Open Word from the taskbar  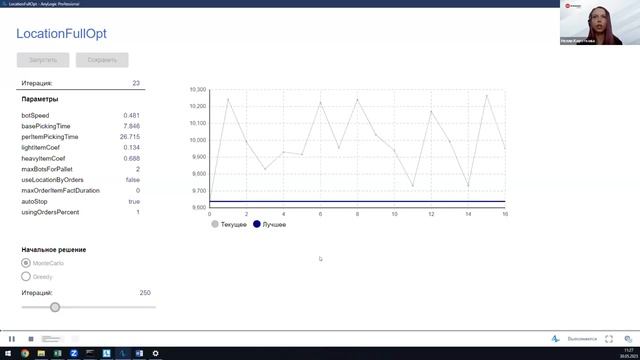[139, 353]
